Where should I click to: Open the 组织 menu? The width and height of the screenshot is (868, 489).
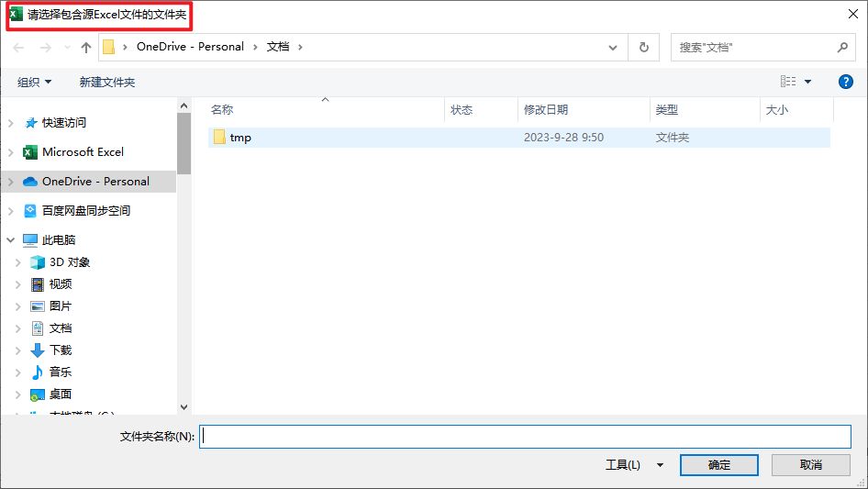35,83
